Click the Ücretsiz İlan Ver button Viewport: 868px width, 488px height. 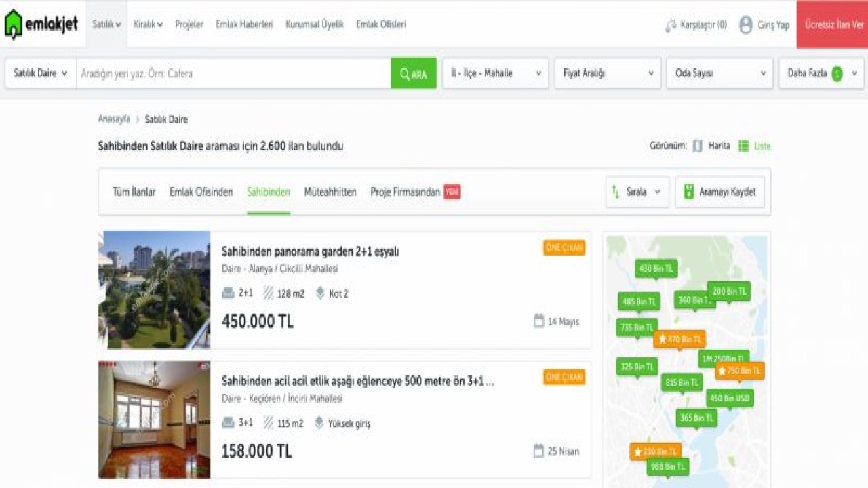(833, 24)
